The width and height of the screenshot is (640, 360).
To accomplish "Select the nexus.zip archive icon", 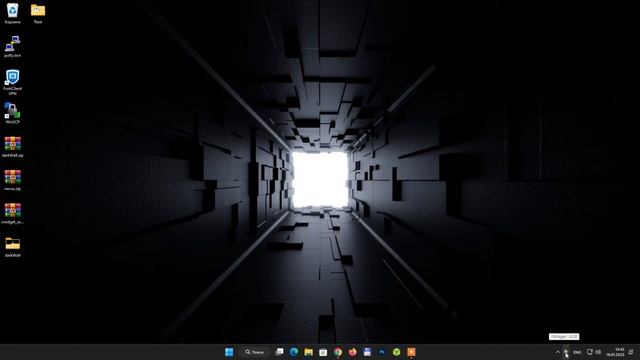I will click(x=13, y=180).
